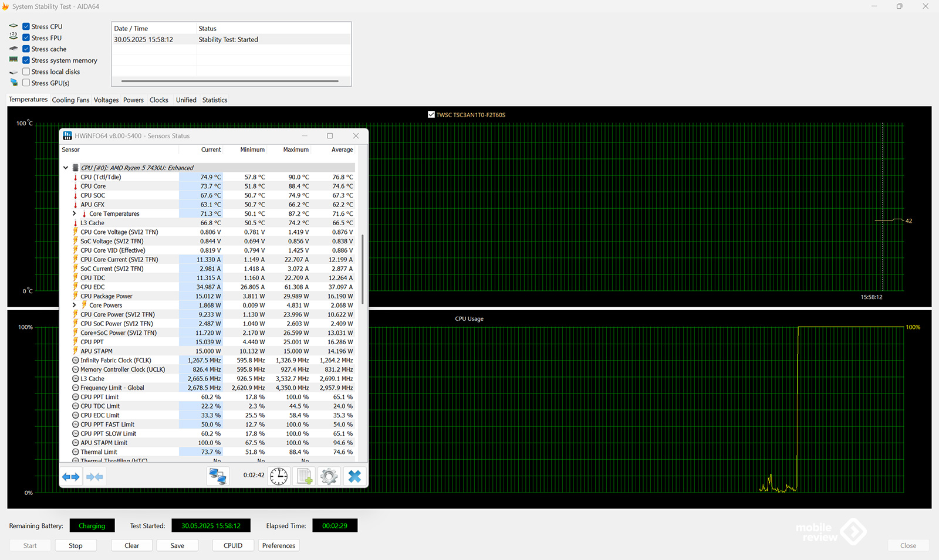Click the Maximum column header
The height and width of the screenshot is (560, 939).
[296, 150]
